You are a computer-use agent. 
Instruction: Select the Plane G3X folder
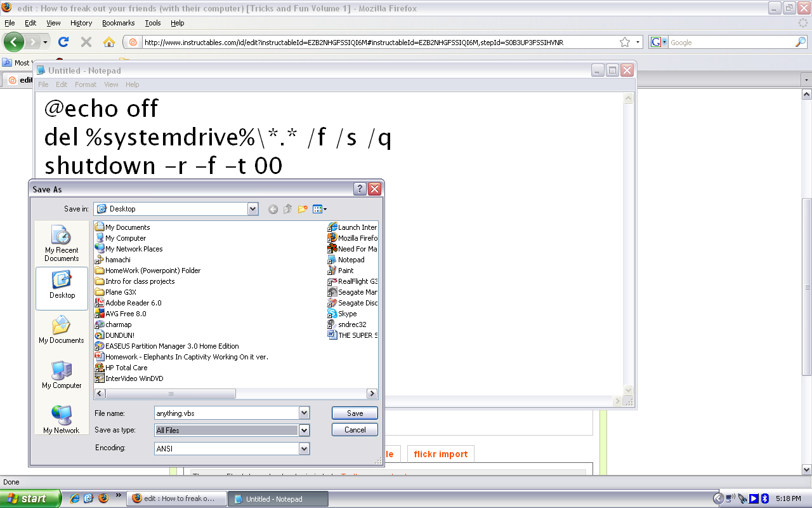click(x=115, y=292)
